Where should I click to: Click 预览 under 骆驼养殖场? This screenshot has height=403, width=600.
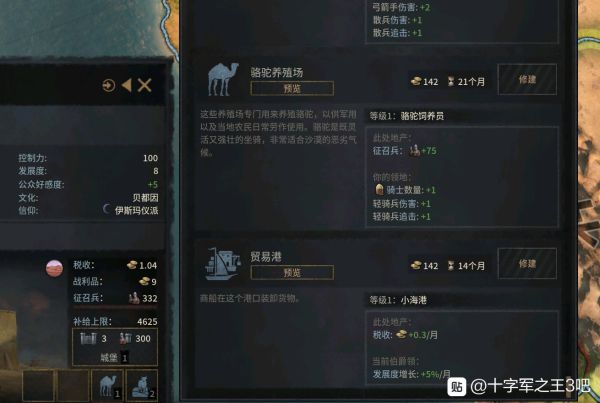click(x=292, y=88)
